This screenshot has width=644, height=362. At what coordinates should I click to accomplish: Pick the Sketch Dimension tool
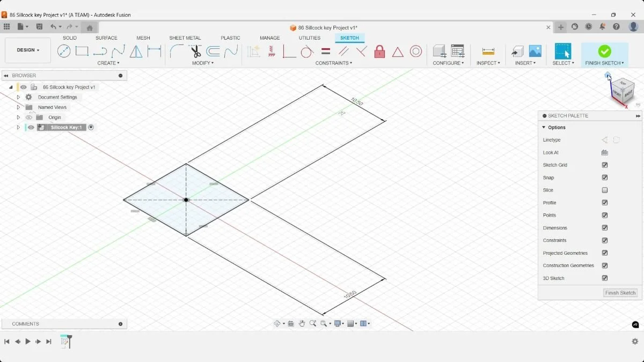(x=155, y=51)
